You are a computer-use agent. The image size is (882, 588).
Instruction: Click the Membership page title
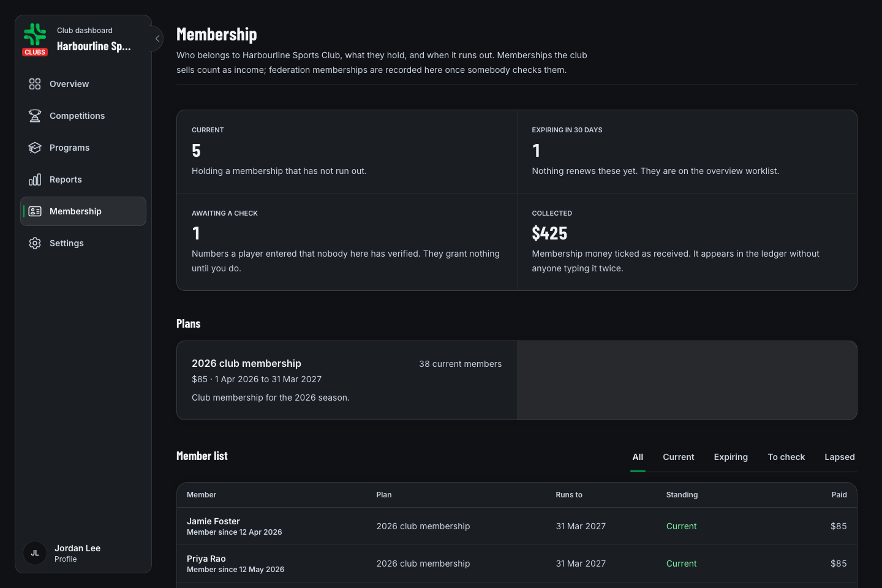click(217, 34)
